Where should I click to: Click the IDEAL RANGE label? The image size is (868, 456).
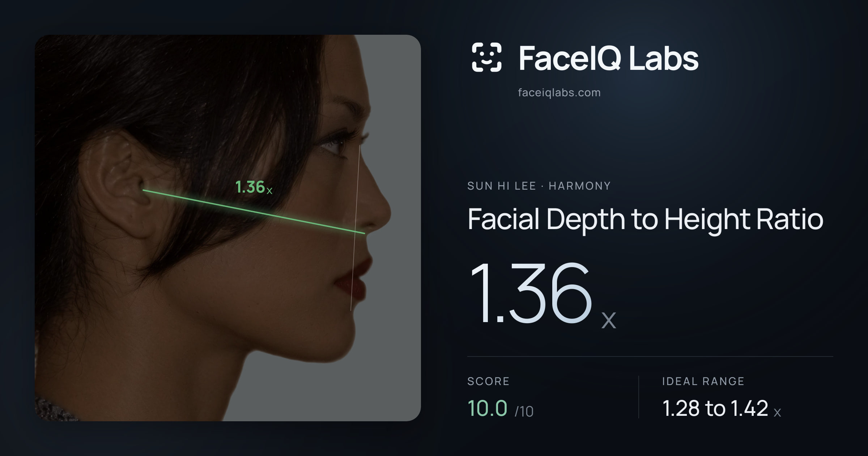(703, 381)
